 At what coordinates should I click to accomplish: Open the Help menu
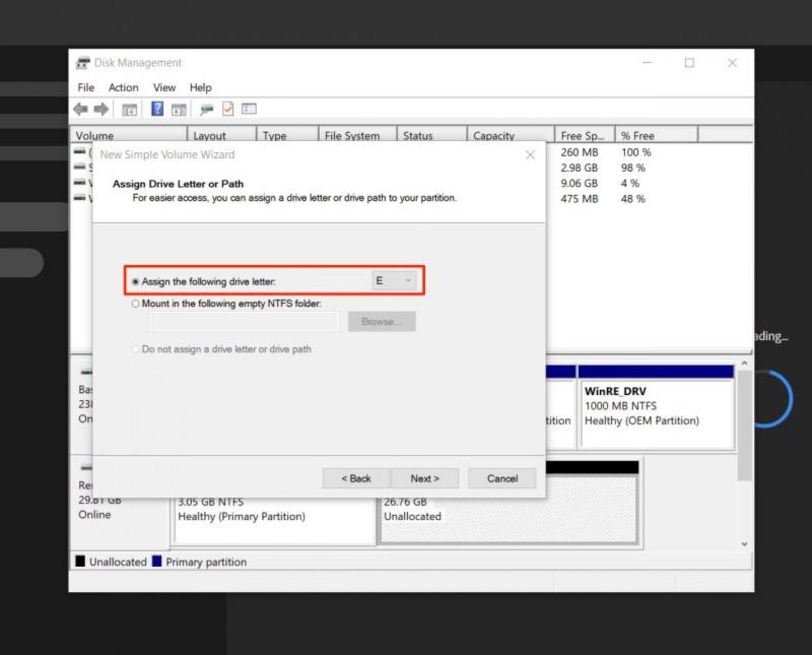[200, 88]
